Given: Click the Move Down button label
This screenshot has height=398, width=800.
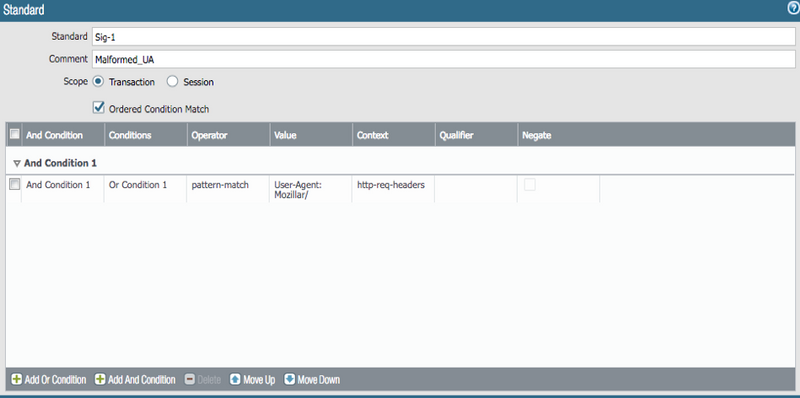Looking at the screenshot, I should [x=319, y=380].
